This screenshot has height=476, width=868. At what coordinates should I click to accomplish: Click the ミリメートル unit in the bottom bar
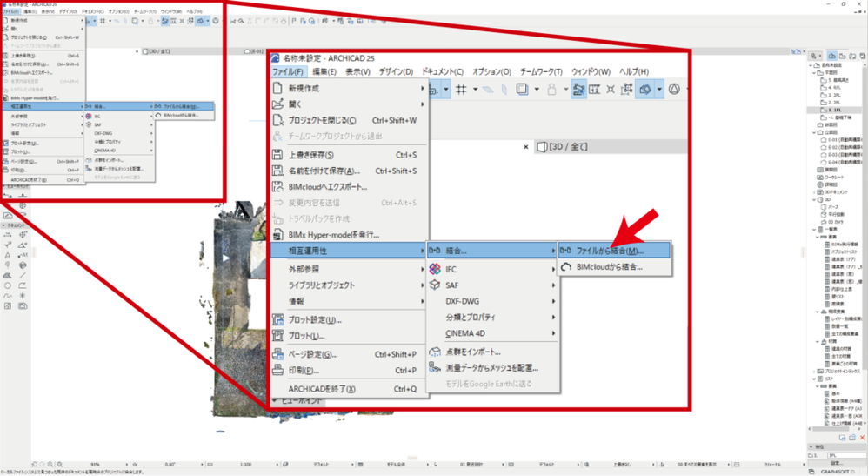click(x=771, y=465)
